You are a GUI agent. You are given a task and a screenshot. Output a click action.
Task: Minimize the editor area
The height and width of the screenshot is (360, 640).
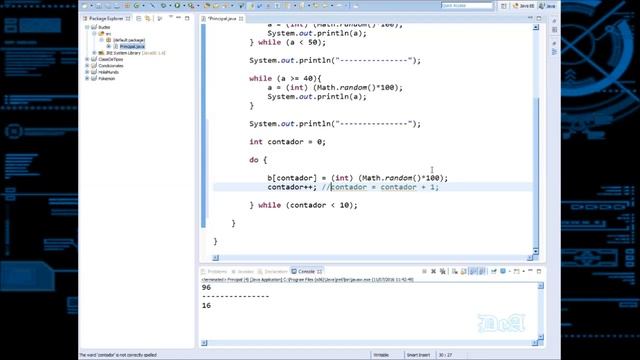(530, 18)
